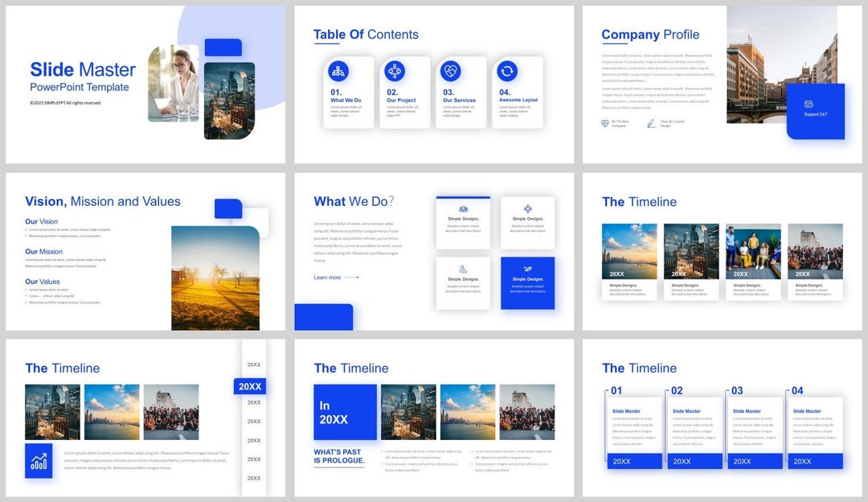
Task: Click the Learn more link
Action: [337, 277]
